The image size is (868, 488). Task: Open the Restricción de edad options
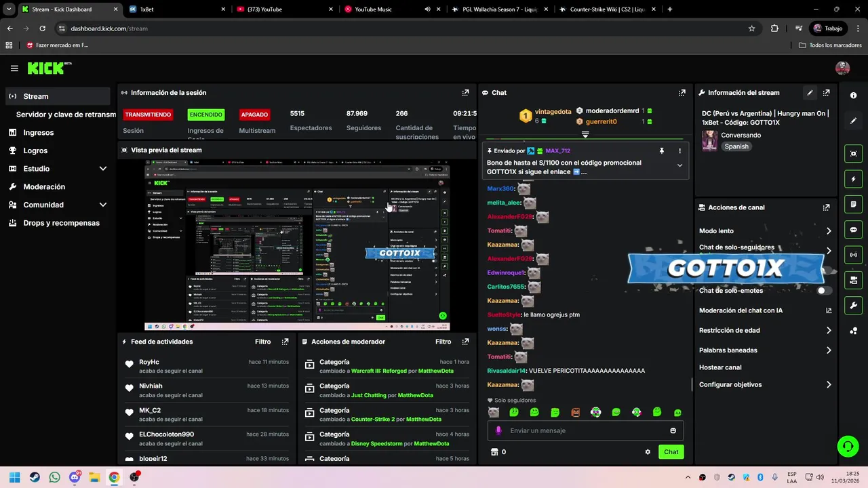(x=765, y=331)
